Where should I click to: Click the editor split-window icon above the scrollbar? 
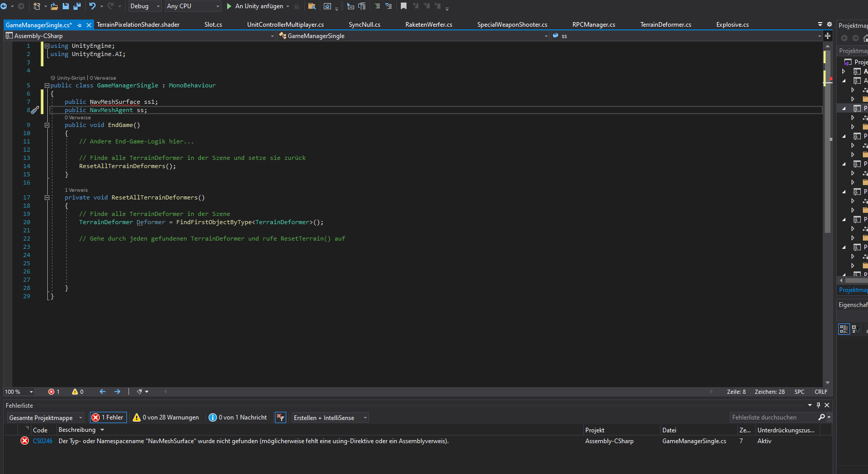[827, 36]
